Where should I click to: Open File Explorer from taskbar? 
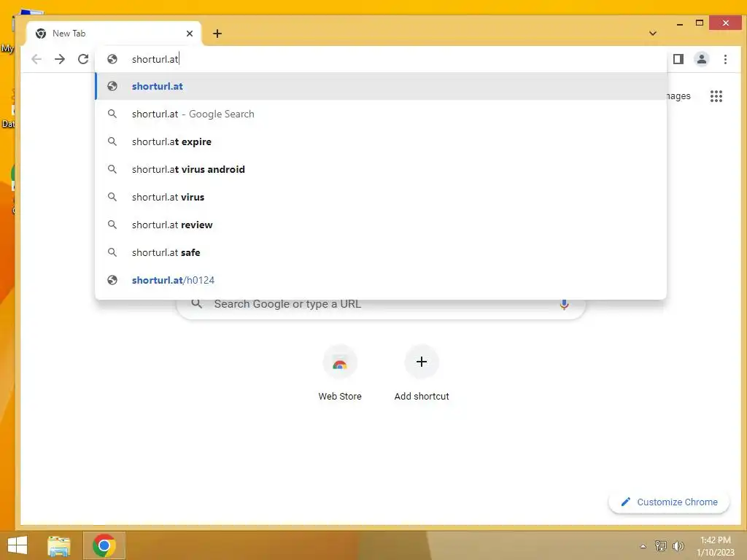pyautogui.click(x=59, y=545)
